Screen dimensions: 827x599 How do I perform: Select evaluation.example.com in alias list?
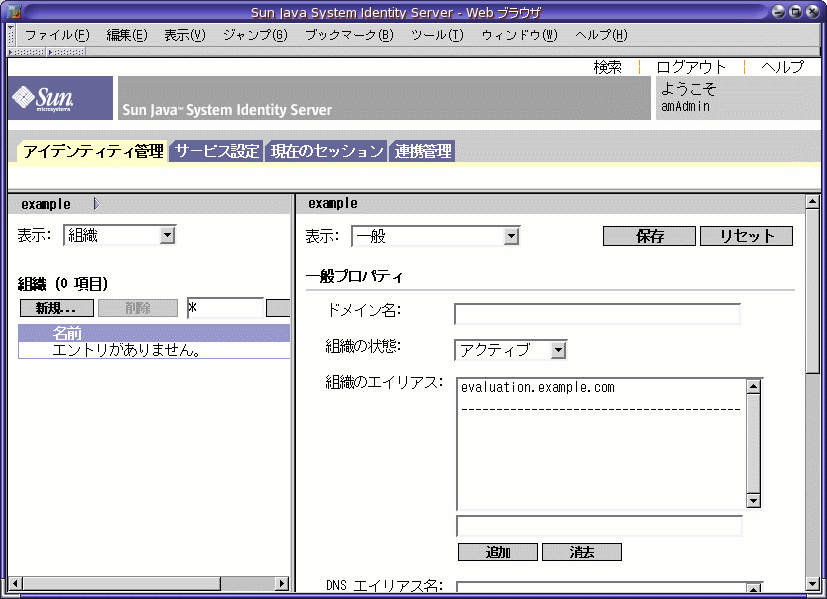point(537,388)
